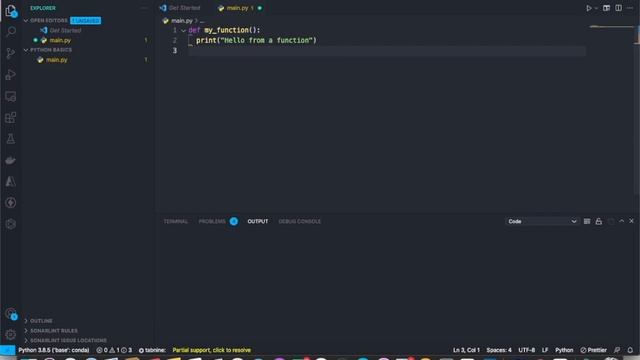
Task: Clear the output panel
Action: [587, 221]
